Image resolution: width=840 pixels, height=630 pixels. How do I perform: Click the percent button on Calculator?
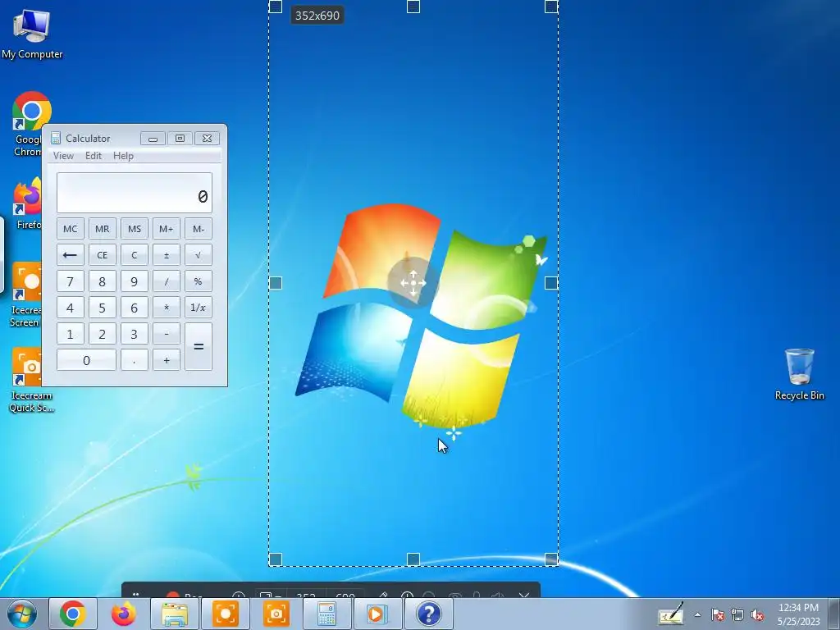[x=199, y=281]
